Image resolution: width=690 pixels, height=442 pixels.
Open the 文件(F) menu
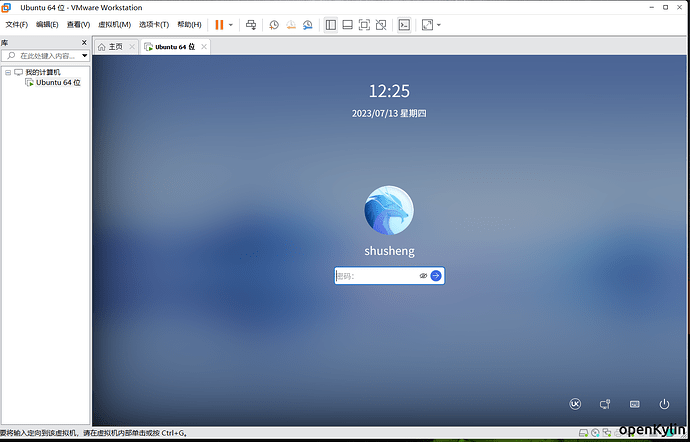pyautogui.click(x=17, y=24)
